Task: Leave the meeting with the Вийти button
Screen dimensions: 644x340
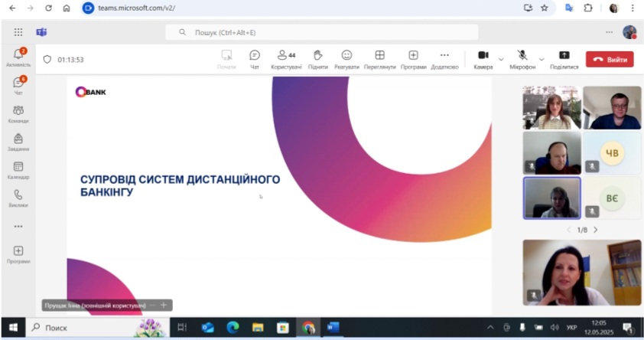Action: tap(610, 59)
